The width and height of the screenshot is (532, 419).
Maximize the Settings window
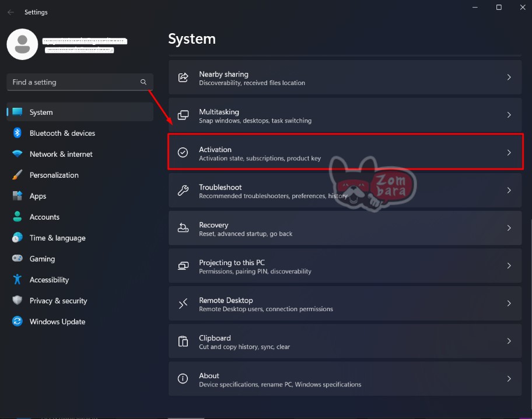(x=499, y=7)
